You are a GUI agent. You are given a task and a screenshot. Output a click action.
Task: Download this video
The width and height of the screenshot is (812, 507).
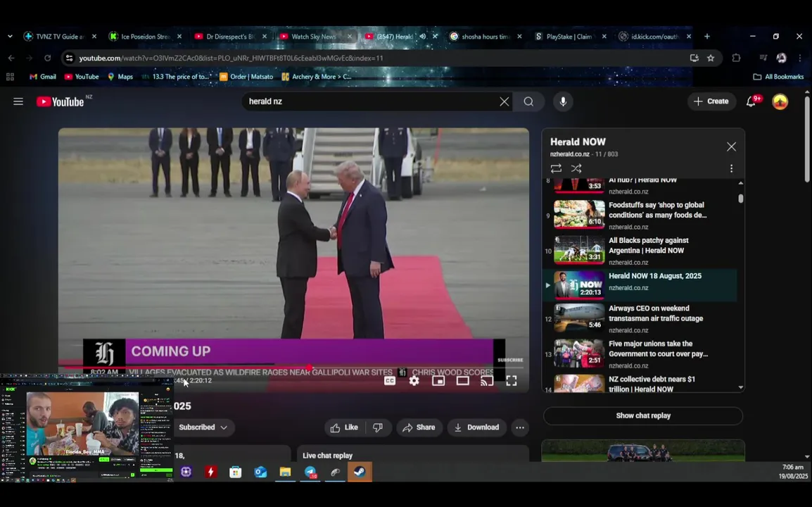click(476, 427)
